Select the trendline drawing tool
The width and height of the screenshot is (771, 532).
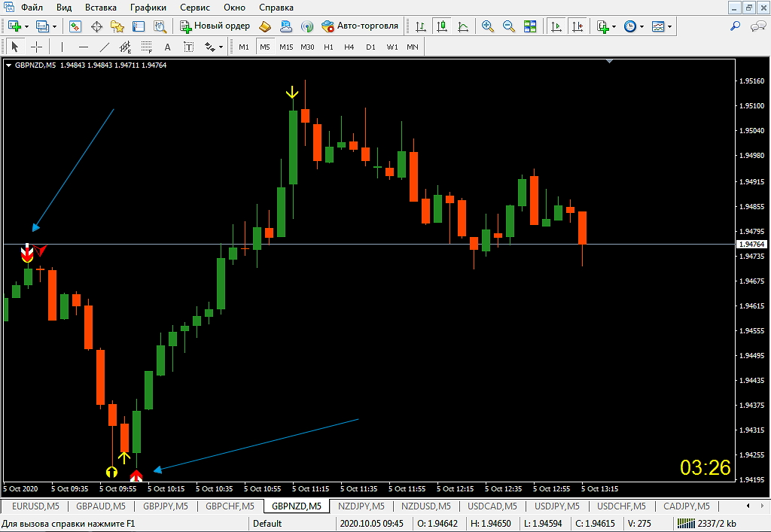tap(105, 47)
